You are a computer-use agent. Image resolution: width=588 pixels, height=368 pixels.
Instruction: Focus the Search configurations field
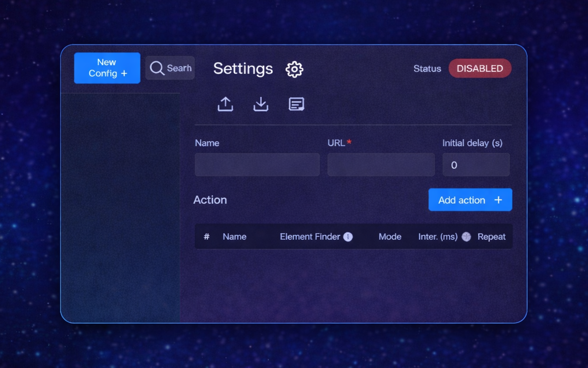pos(170,68)
